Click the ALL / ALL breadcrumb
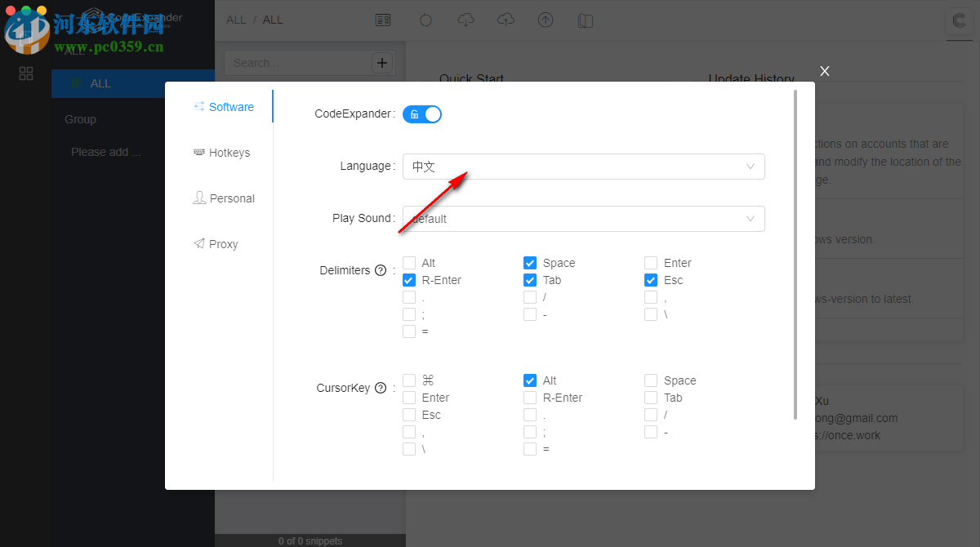 [x=255, y=20]
